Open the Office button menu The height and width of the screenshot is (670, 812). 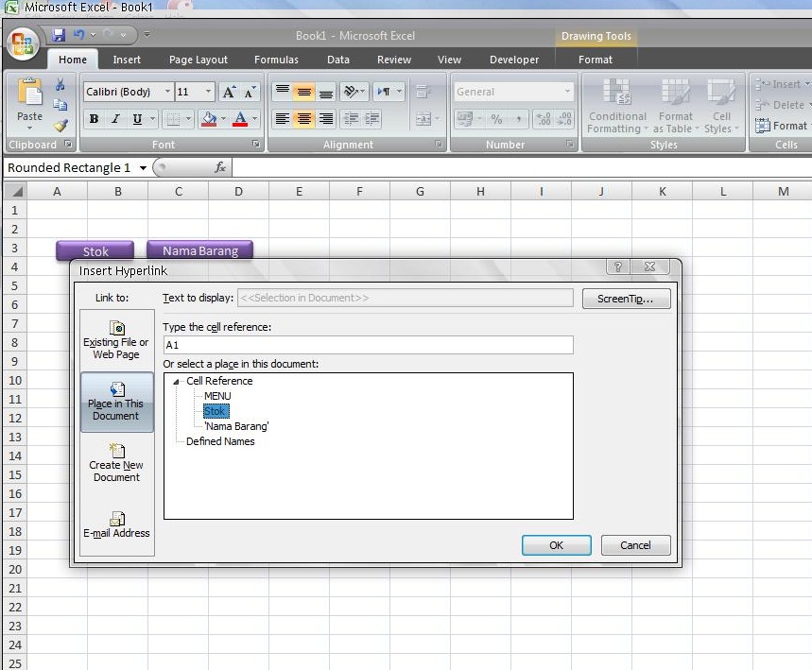[21, 43]
